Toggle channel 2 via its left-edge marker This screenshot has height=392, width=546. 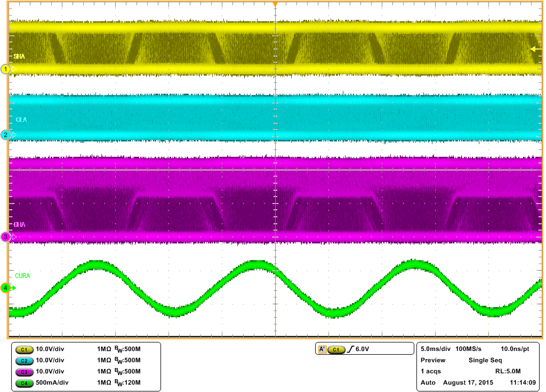click(4, 135)
